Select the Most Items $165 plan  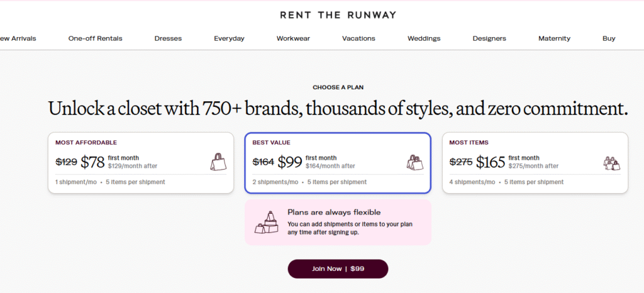(535, 163)
